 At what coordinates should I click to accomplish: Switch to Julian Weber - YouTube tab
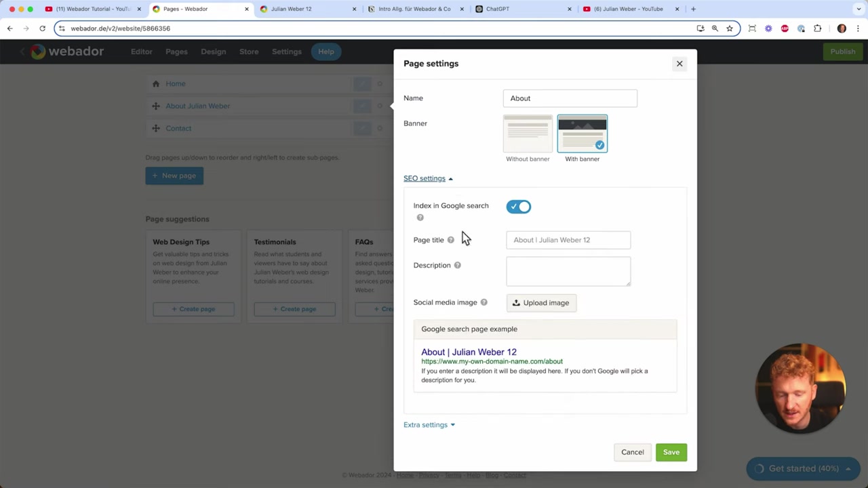tap(631, 9)
